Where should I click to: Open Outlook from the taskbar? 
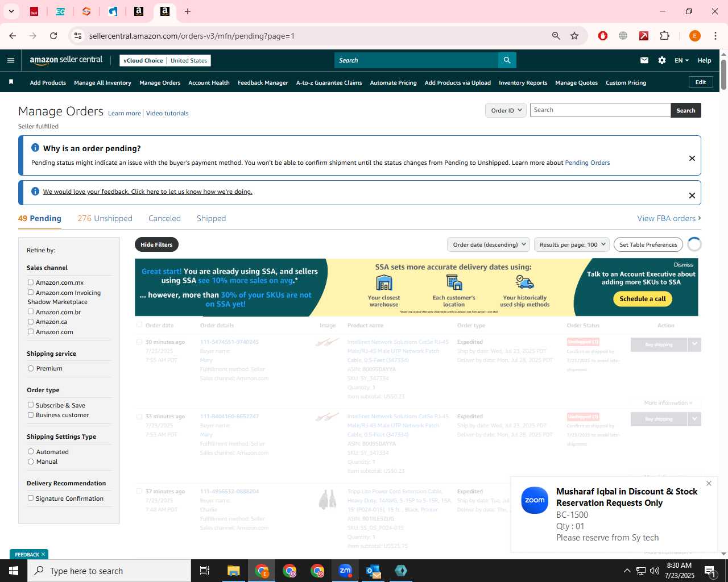pyautogui.click(x=373, y=571)
